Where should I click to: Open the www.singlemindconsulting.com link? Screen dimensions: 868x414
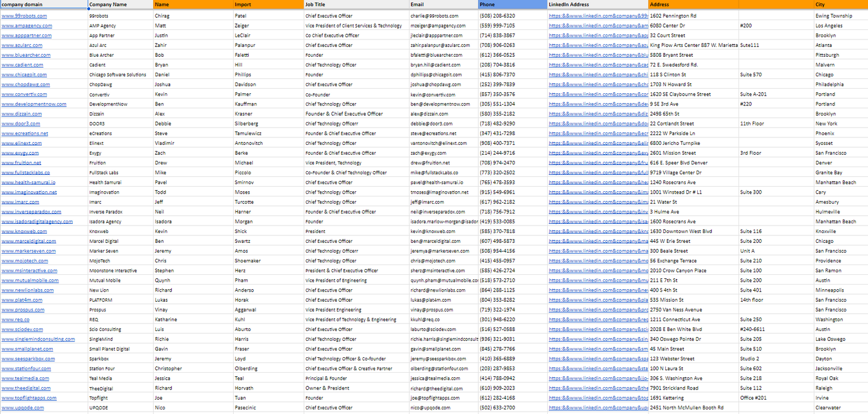pyautogui.click(x=38, y=339)
